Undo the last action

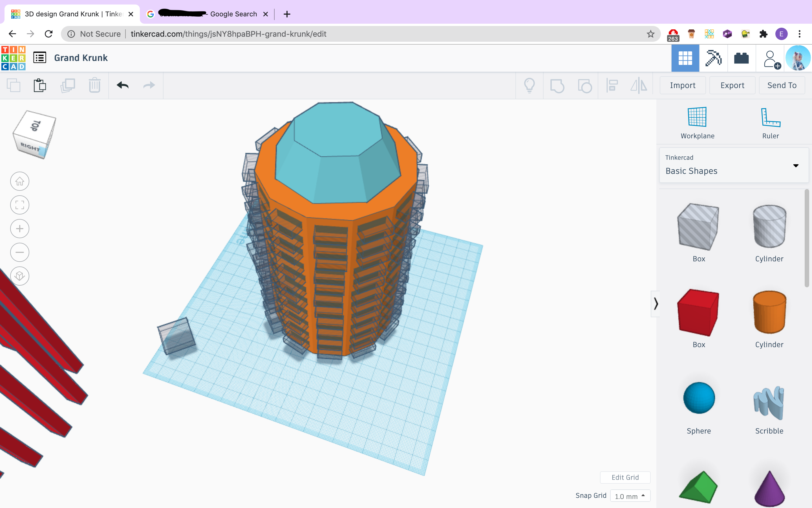[123, 85]
